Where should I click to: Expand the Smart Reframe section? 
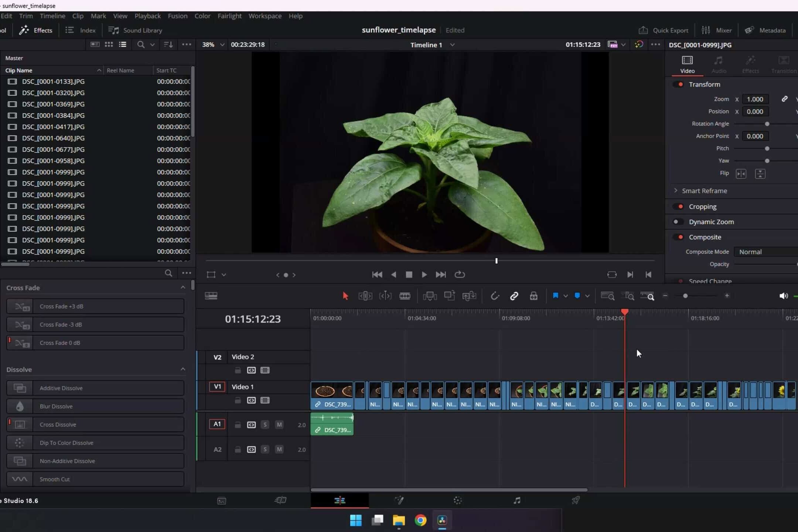tap(676, 191)
